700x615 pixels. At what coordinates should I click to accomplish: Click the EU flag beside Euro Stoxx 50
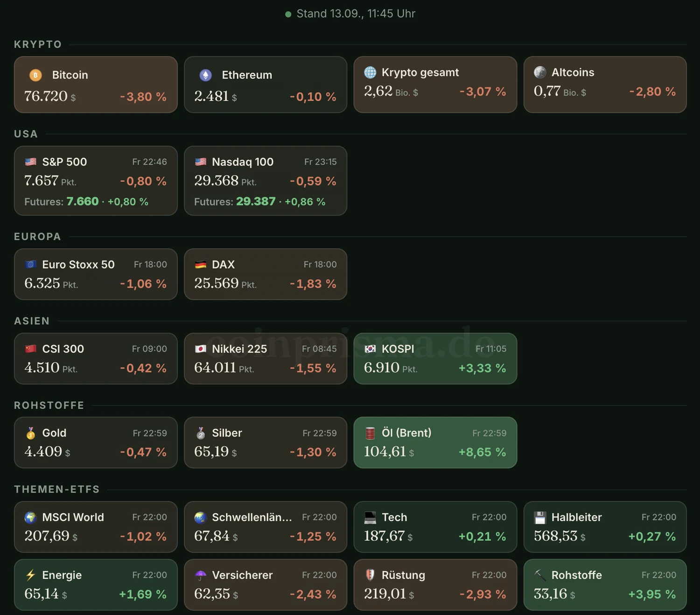pos(31,264)
